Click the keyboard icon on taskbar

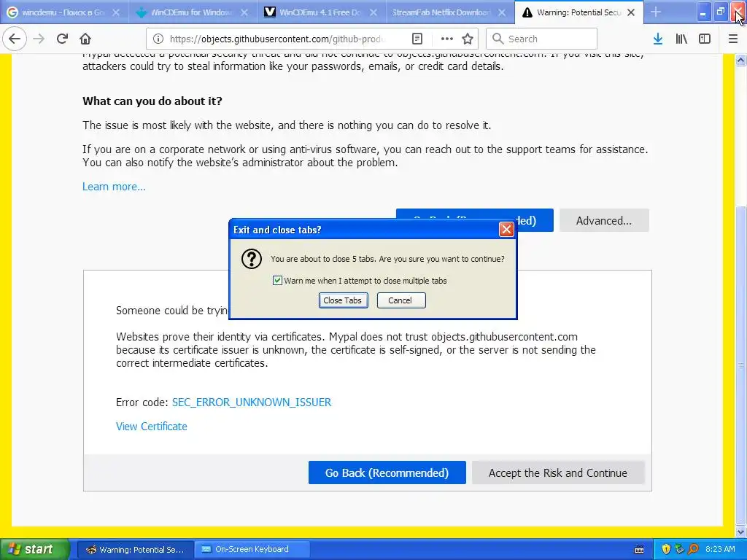(639, 550)
